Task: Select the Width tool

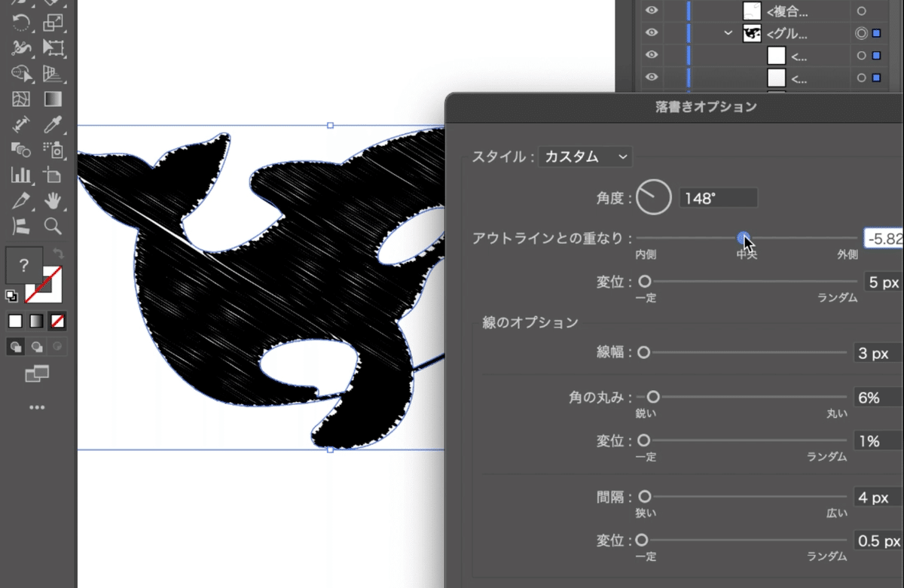Action: click(x=20, y=47)
